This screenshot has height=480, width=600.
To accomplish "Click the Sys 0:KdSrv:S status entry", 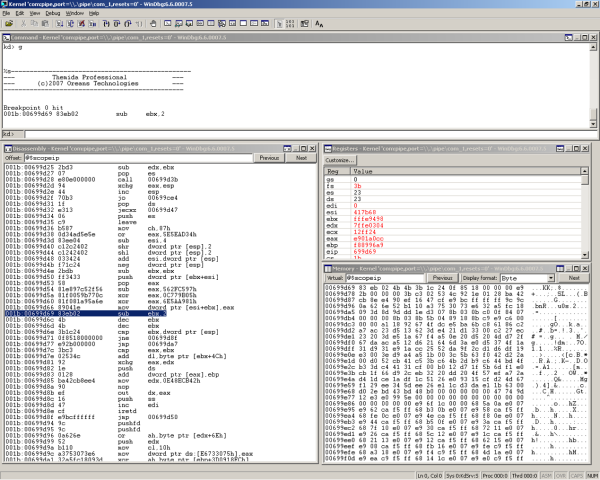I will [462, 475].
